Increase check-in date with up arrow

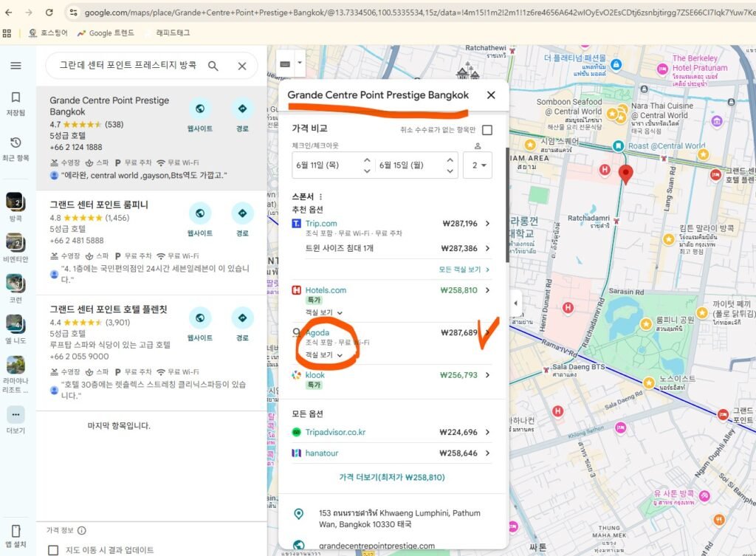click(x=367, y=159)
